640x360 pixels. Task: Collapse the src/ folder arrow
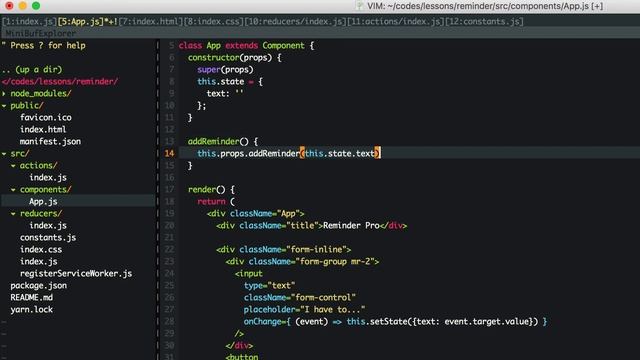click(4, 153)
